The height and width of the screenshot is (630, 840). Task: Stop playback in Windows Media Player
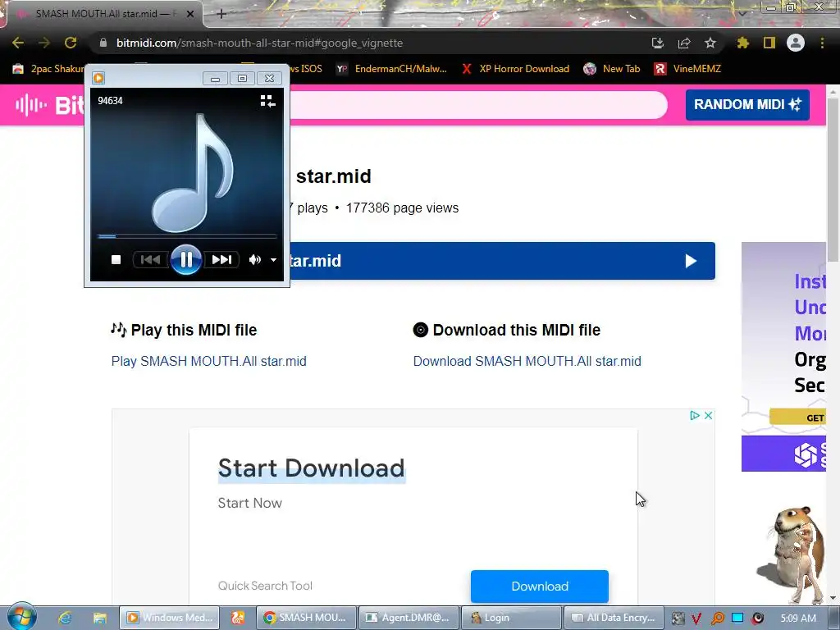[116, 260]
